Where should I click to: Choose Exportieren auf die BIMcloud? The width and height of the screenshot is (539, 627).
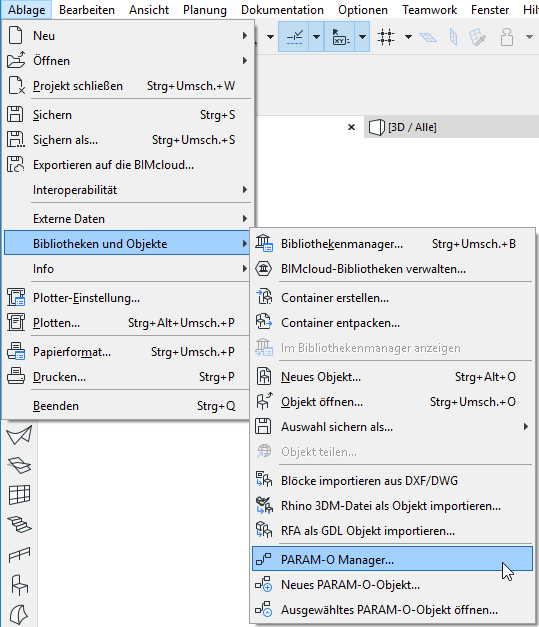128,165
